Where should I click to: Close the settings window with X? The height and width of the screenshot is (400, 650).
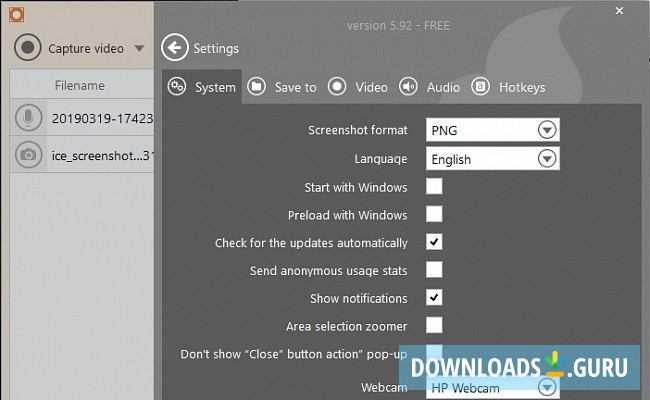tap(619, 11)
